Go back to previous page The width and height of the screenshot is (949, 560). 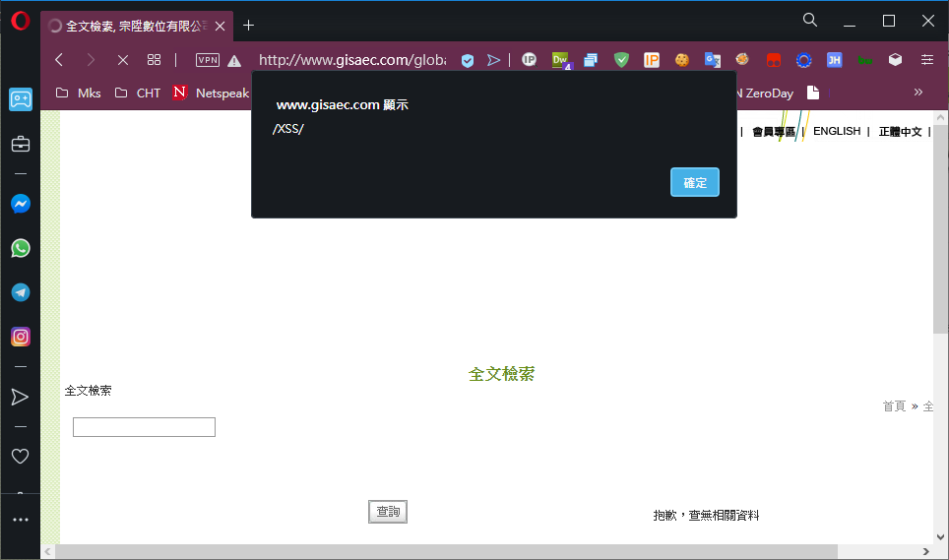click(59, 60)
